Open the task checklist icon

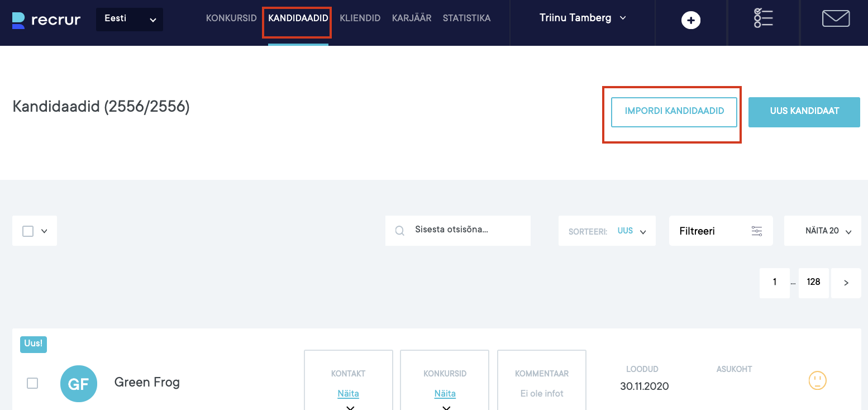pyautogui.click(x=763, y=18)
